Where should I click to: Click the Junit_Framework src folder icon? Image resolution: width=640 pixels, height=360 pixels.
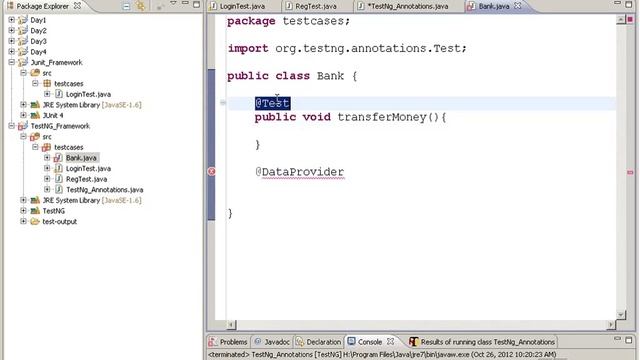35,73
